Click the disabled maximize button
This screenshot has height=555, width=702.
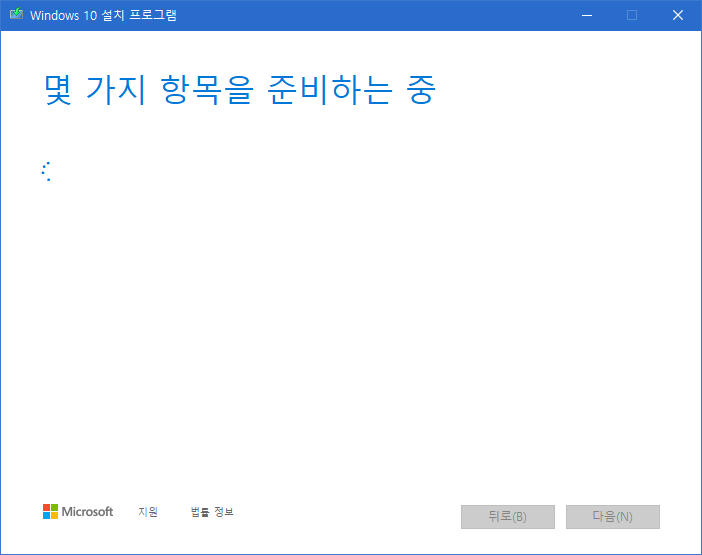pyautogui.click(x=632, y=15)
